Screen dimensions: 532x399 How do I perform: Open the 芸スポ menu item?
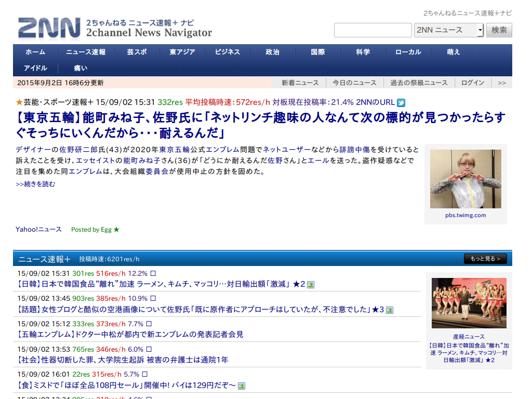coord(137,52)
